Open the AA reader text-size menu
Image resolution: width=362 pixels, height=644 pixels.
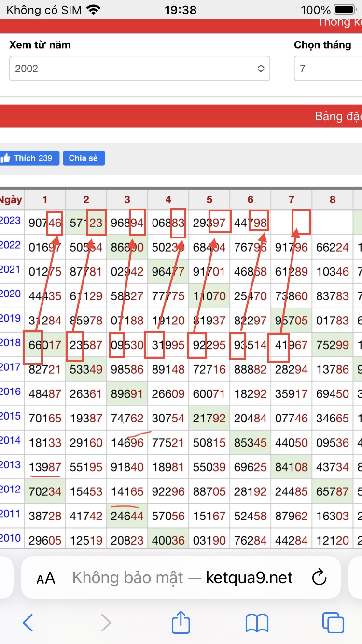click(46, 578)
